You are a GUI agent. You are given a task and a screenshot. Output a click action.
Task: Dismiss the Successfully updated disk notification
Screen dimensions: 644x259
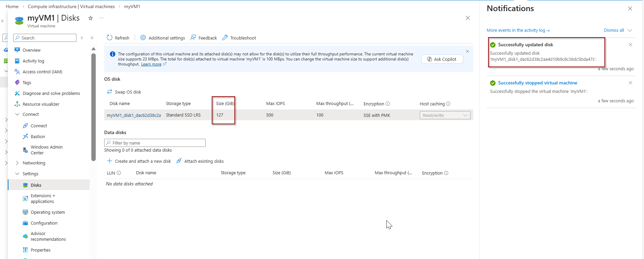[x=630, y=45]
